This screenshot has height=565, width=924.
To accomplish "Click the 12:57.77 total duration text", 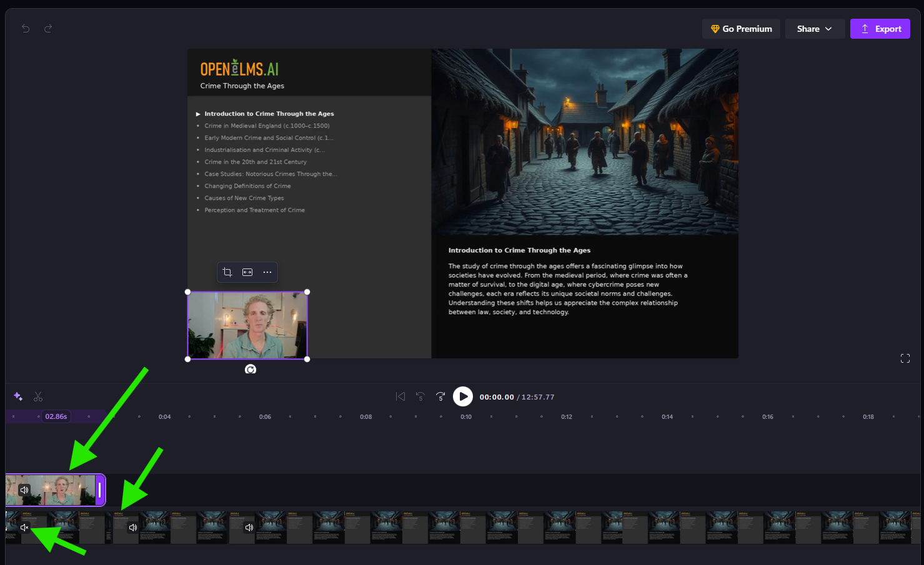I will [x=538, y=397].
